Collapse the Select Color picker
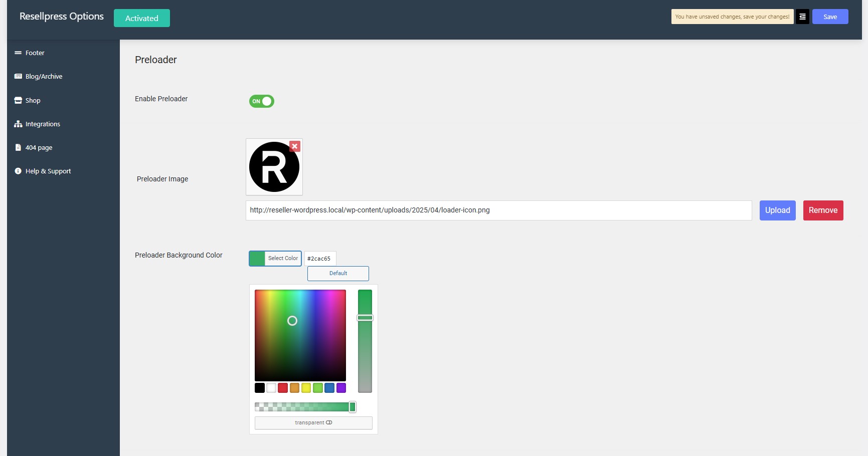 pos(275,259)
